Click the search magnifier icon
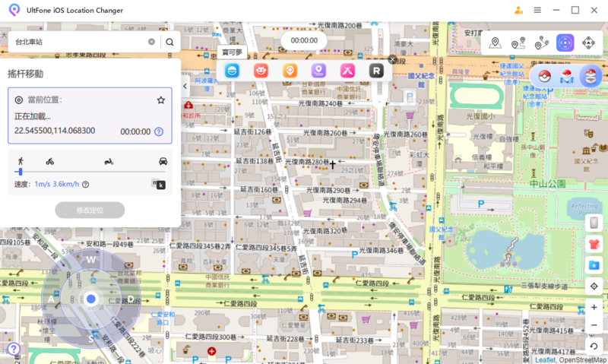The width and height of the screenshot is (608, 364). 169,42
